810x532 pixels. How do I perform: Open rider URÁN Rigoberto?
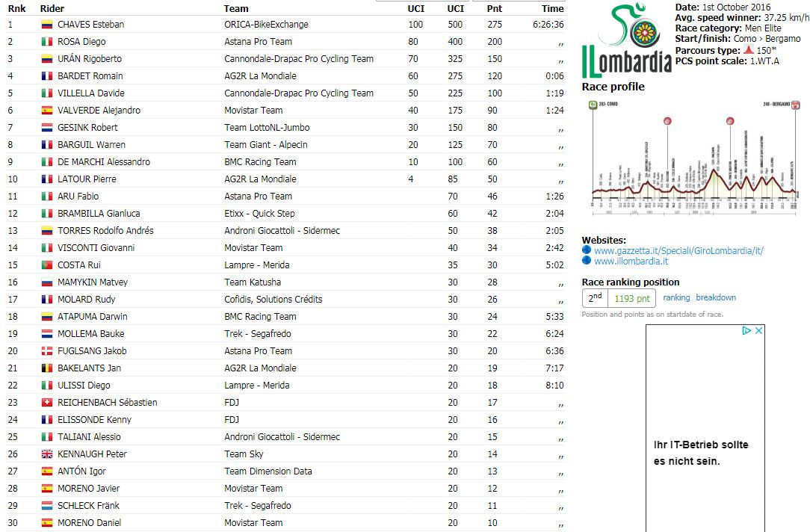90,59
